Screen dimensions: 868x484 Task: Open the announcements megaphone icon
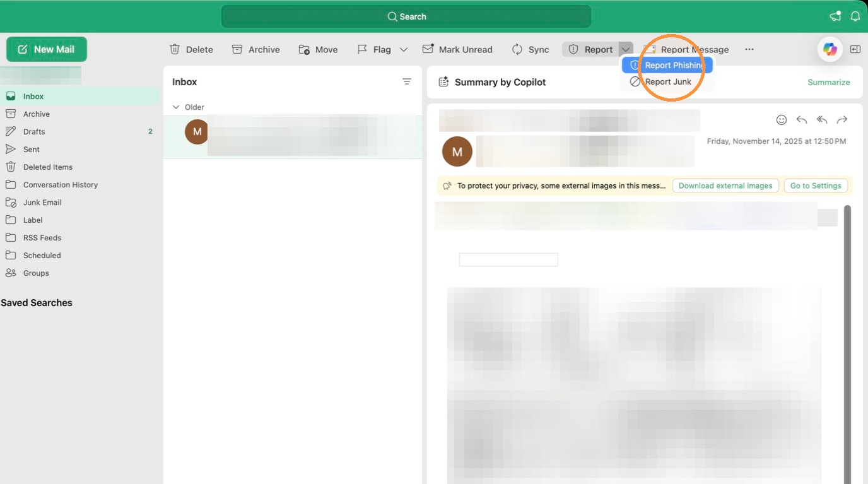point(835,16)
